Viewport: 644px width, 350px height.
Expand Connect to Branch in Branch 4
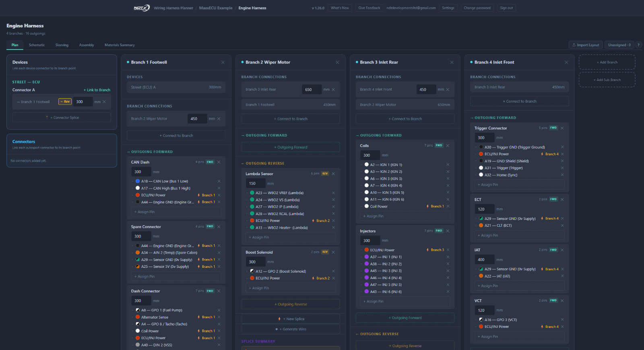(519, 101)
